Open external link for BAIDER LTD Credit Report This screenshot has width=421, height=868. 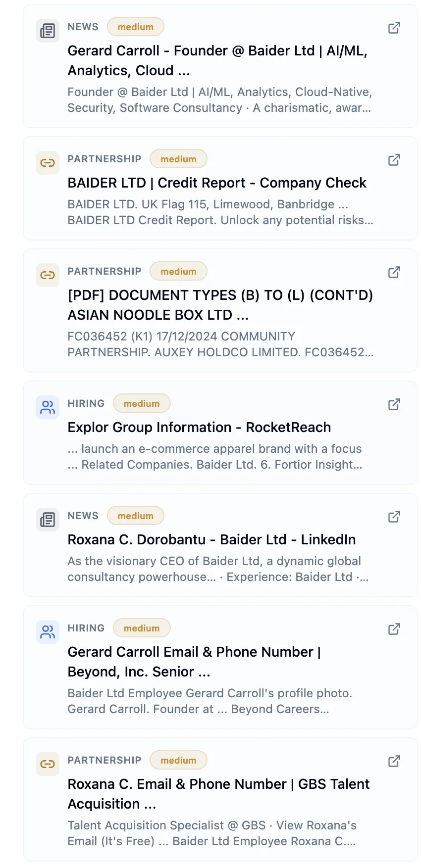point(394,160)
